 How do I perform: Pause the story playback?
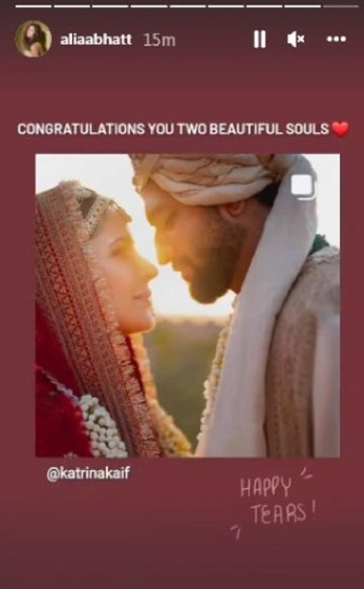coord(260,39)
